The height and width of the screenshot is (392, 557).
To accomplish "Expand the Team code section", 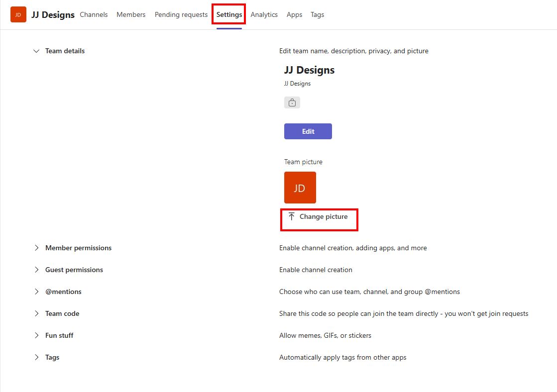I will [x=36, y=313].
